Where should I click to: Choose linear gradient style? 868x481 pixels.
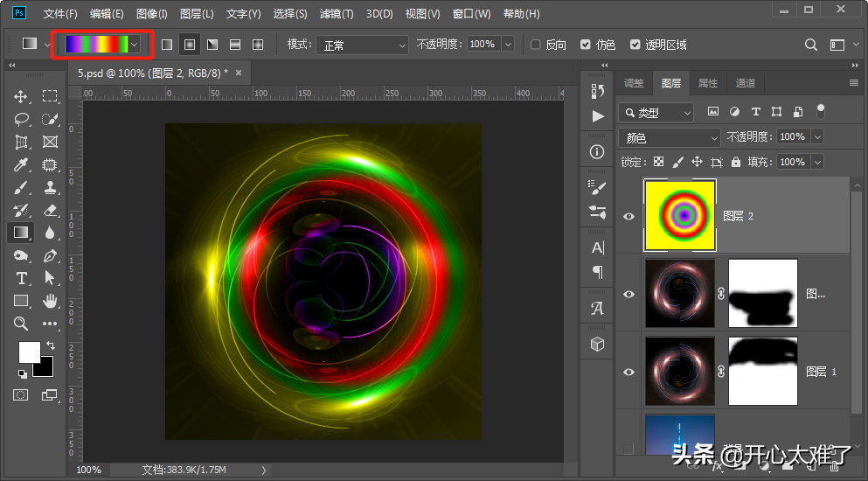click(x=167, y=45)
